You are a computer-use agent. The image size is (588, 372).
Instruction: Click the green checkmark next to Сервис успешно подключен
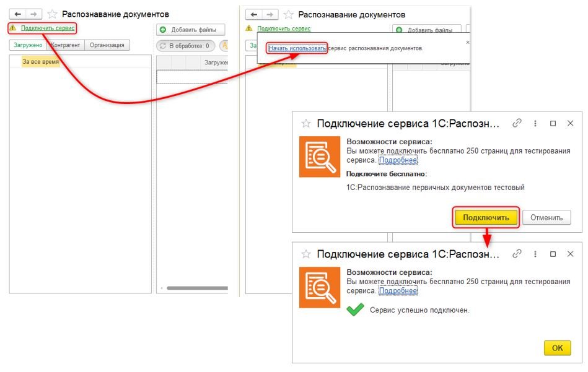point(355,310)
